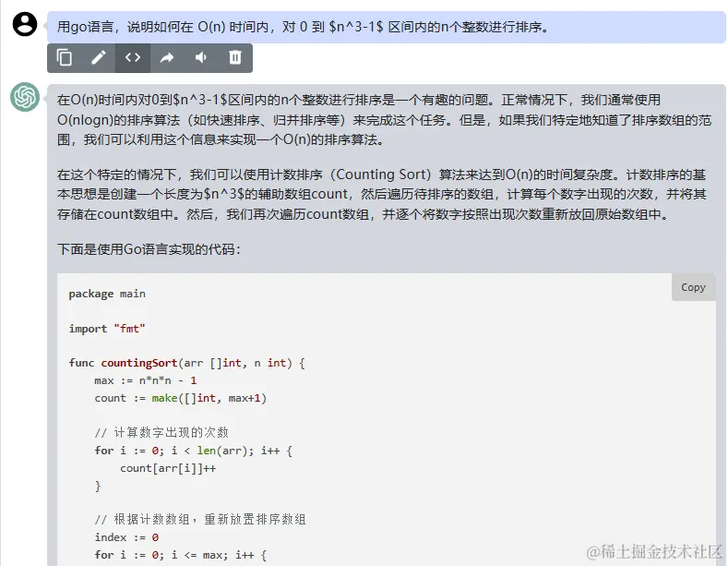Click the speaker read-aloud icon
Image resolution: width=728 pixels, height=566 pixels.
(x=201, y=57)
